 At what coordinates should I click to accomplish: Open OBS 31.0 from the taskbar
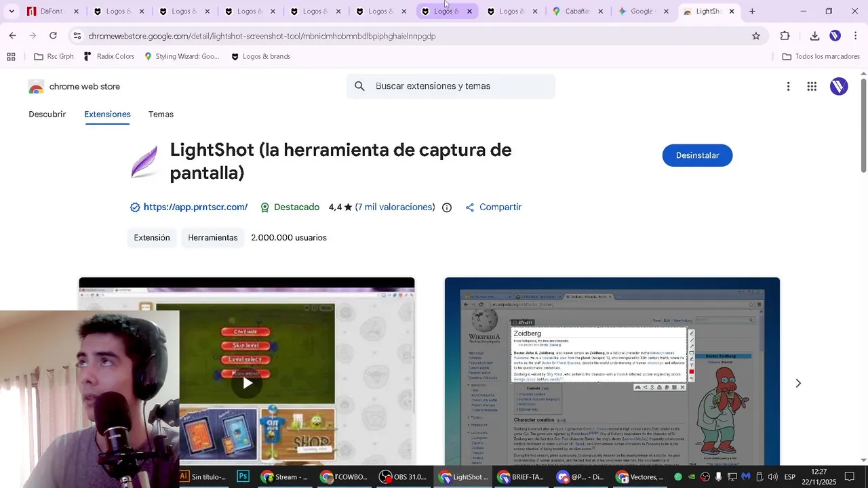click(x=403, y=477)
